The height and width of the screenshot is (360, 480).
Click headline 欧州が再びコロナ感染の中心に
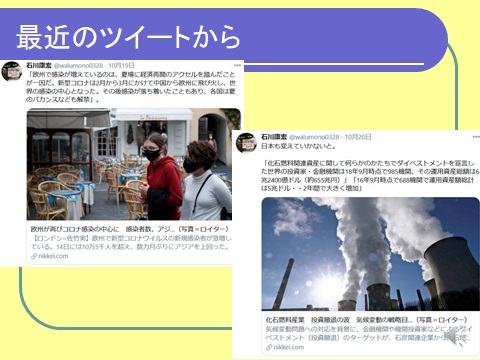75,229
